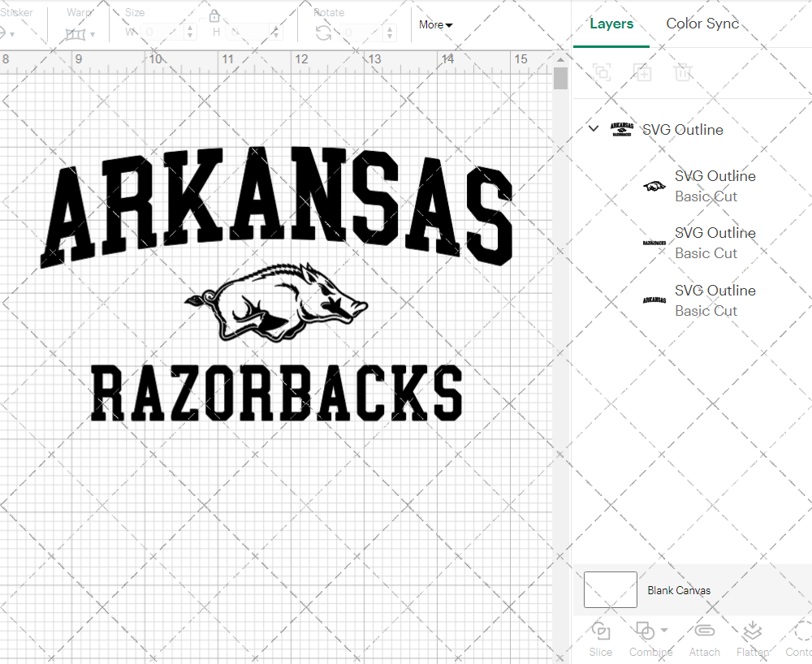Click the Combine icon
This screenshot has width=812, height=664.
pos(646,632)
